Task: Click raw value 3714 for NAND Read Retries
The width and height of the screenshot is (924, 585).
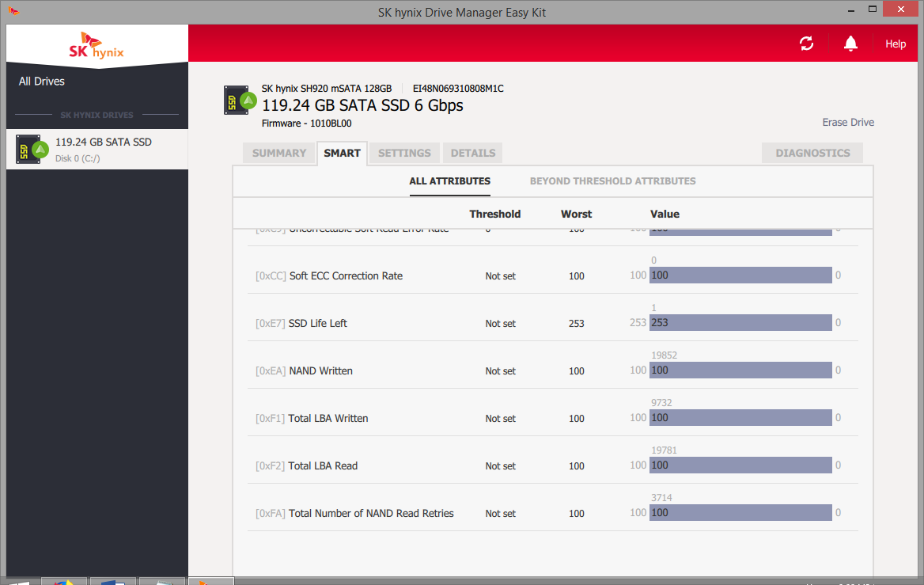Action: [x=661, y=498]
